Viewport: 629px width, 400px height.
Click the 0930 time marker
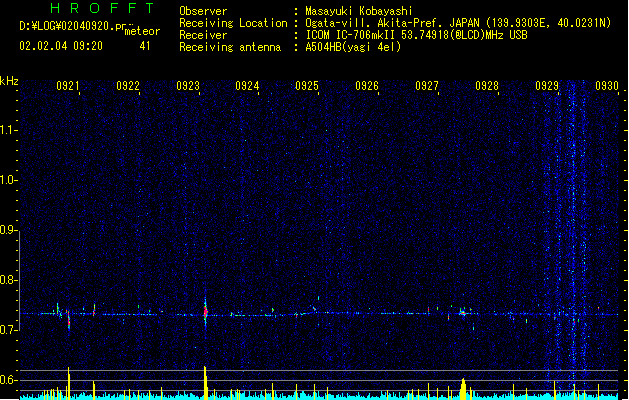(x=607, y=86)
